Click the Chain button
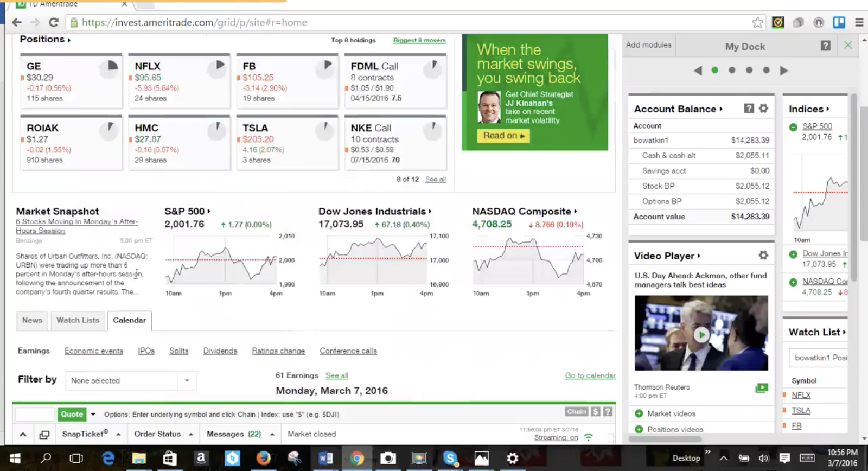The height and width of the screenshot is (471, 868). 577,412
